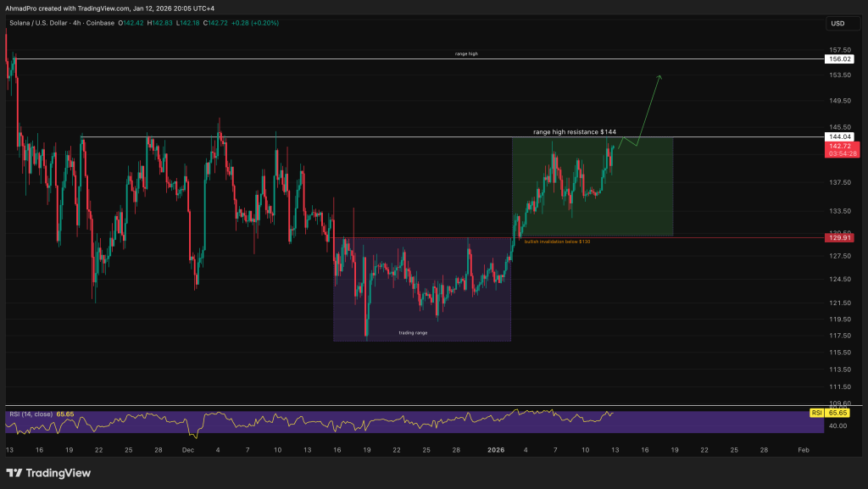Screen dimensions: 868x489
Task: Click the Feb marker on date axis
Action: [804, 448]
